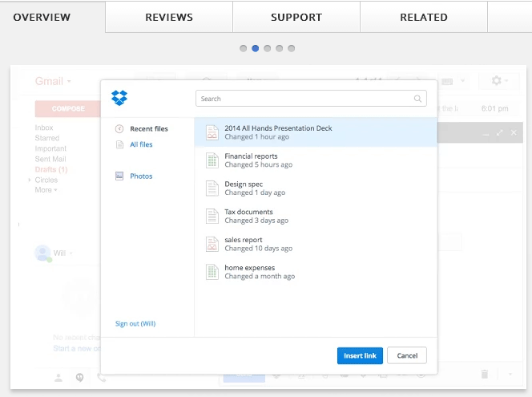Open Starred mail in Gmail
532x397 pixels.
(x=47, y=138)
